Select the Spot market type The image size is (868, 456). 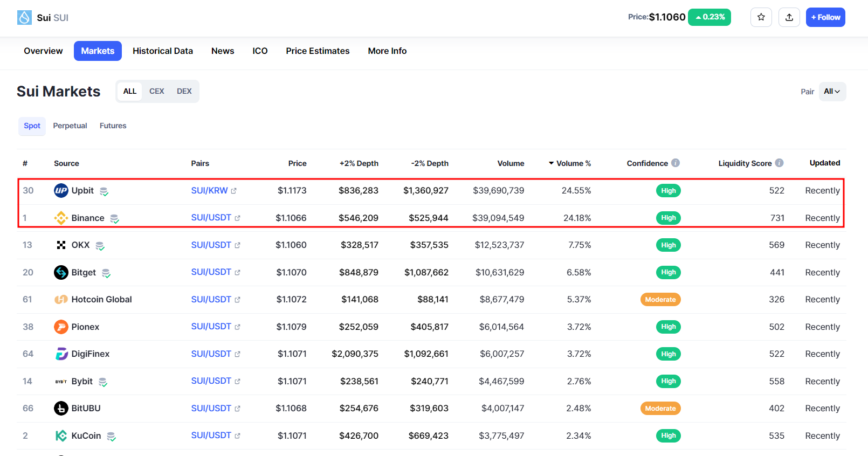32,126
